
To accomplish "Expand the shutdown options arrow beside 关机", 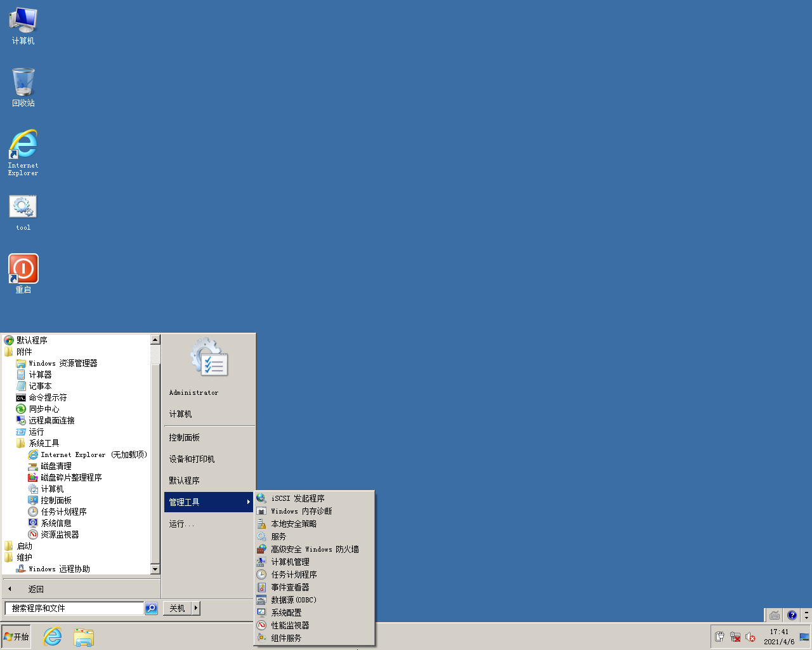I will (x=196, y=608).
